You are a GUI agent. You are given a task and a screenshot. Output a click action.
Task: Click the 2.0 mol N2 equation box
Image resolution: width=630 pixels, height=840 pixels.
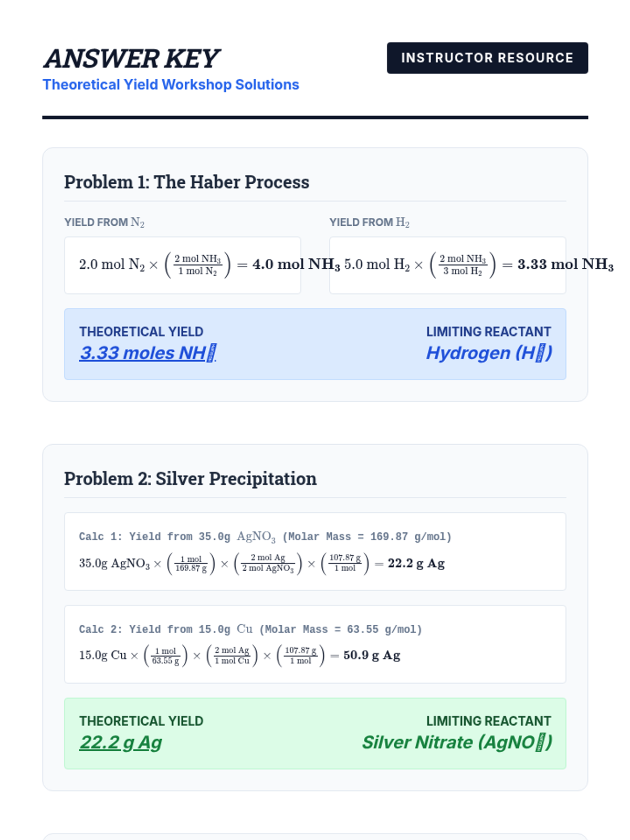[182, 265]
